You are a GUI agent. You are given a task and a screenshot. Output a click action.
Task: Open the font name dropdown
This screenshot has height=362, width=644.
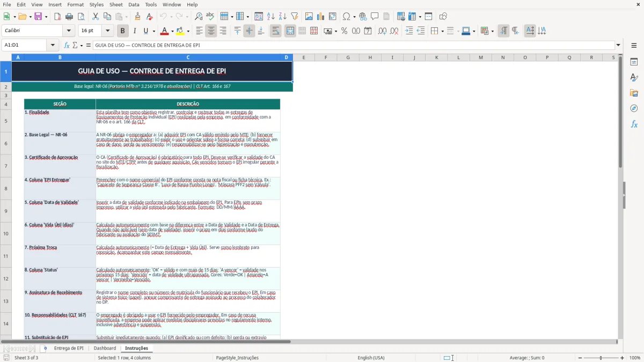coord(69,31)
